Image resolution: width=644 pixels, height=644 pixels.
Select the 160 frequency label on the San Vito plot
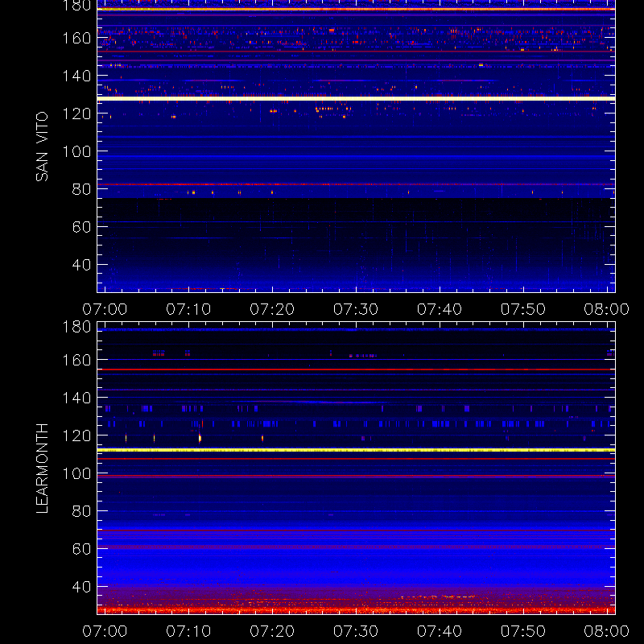click(76, 38)
